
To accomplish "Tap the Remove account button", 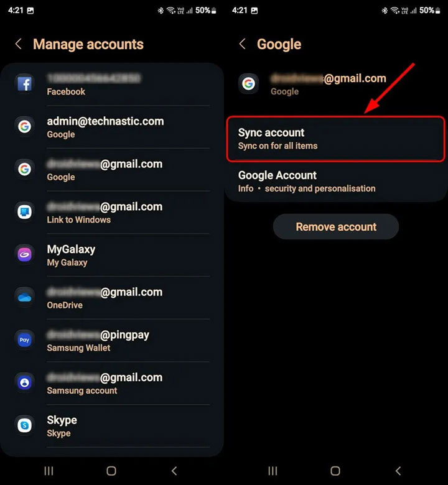I will tap(335, 227).
